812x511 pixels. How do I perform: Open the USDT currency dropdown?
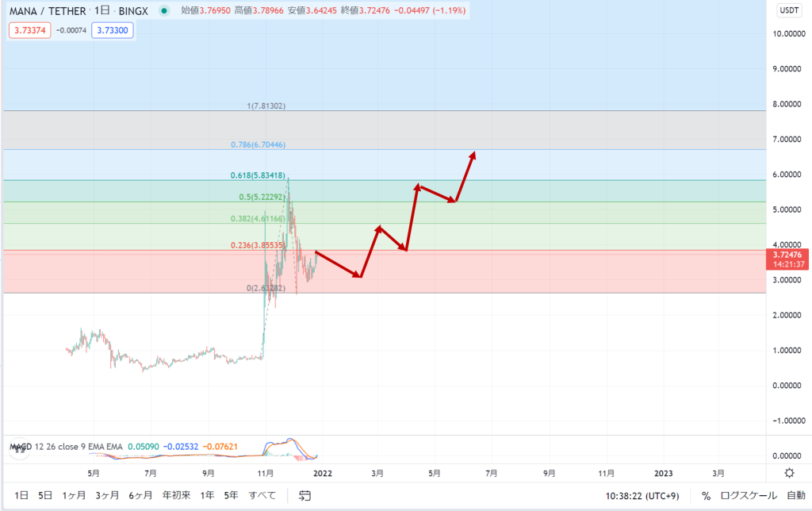click(788, 11)
